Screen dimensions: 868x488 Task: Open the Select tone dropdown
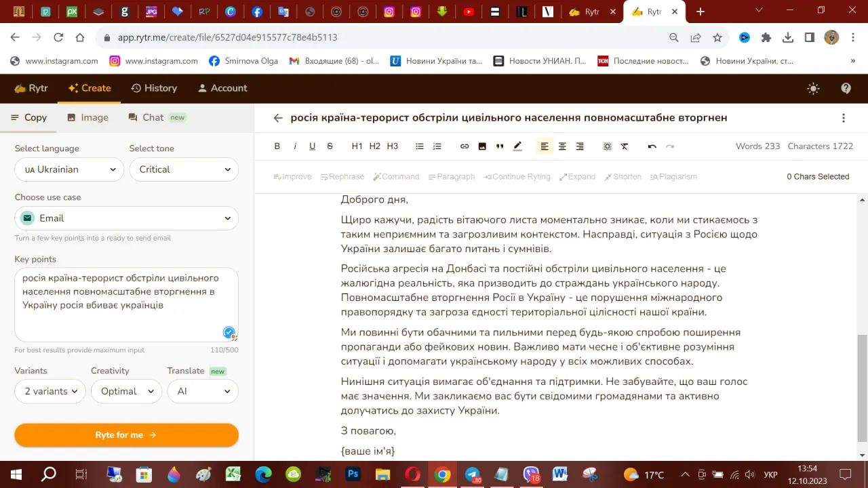pos(184,169)
